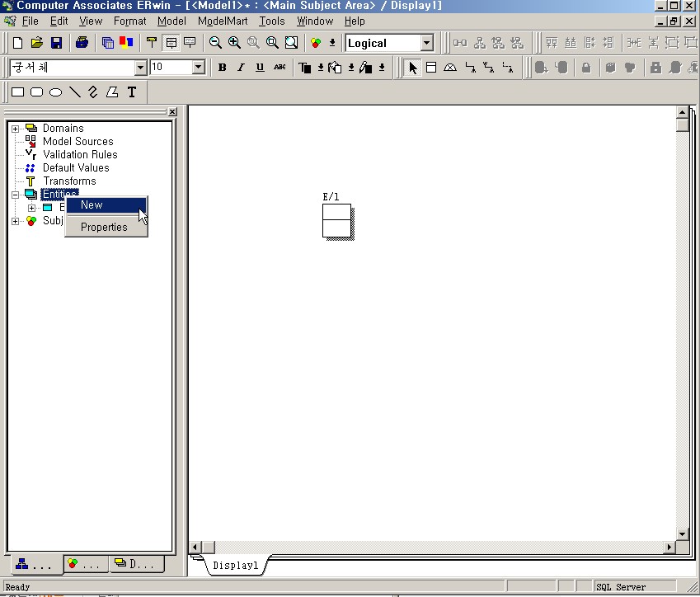The height and width of the screenshot is (597, 700).
Task: Create a new model with the New icon
Action: (18, 43)
